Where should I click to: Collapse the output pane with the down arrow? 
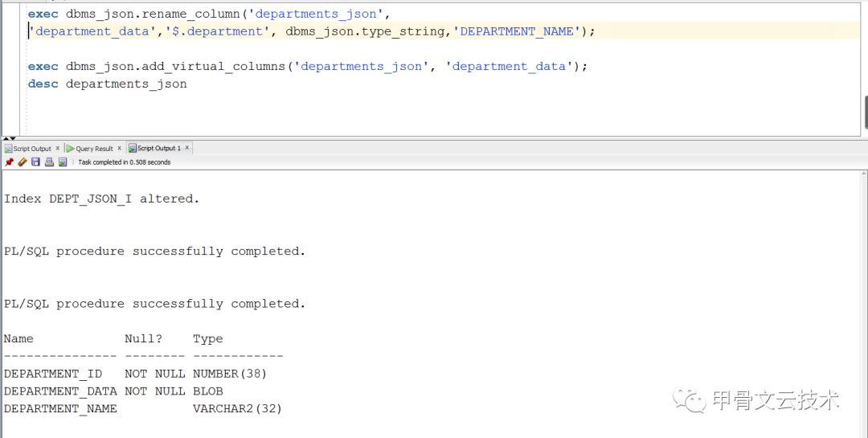point(14,138)
